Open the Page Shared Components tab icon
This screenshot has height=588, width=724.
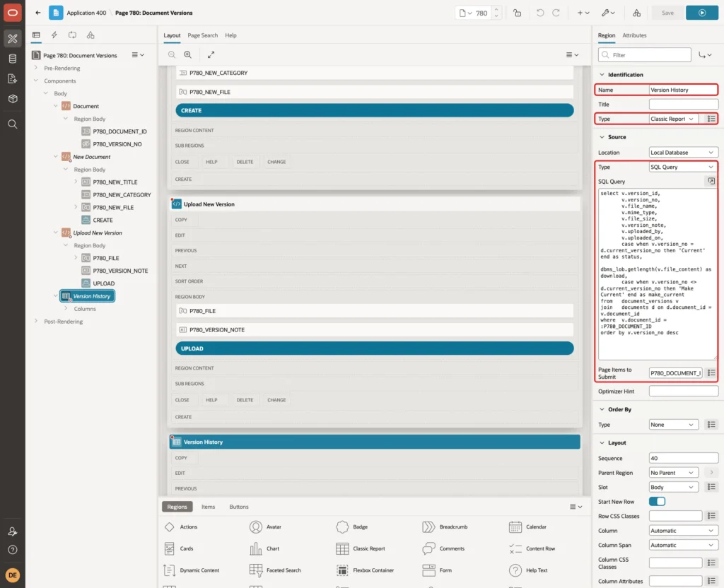[x=90, y=35]
